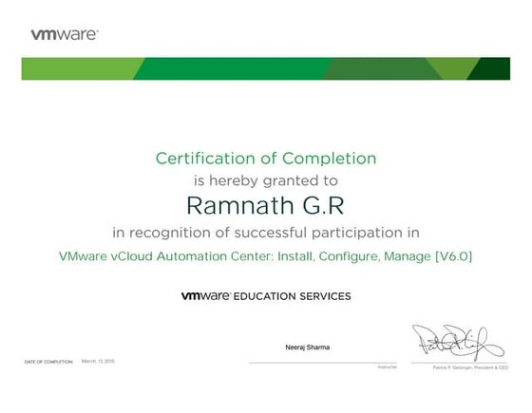532x413 pixels.
Task: Select the darkest green banner segment
Action: [x=490, y=68]
